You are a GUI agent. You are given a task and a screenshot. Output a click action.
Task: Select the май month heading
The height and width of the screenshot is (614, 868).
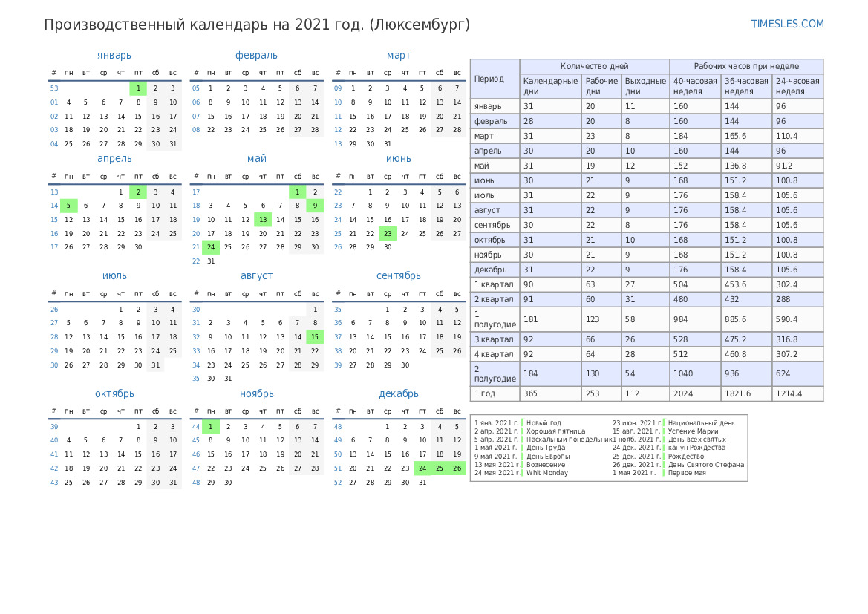[256, 158]
